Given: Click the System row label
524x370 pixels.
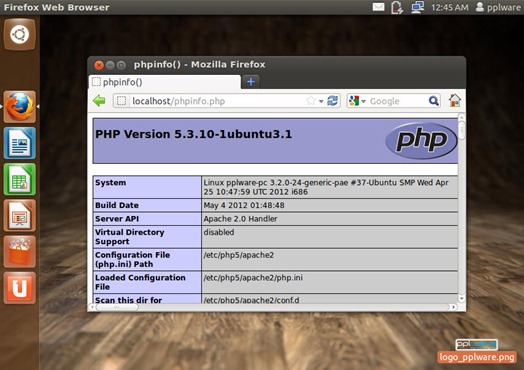Looking at the screenshot, I should [x=111, y=182].
